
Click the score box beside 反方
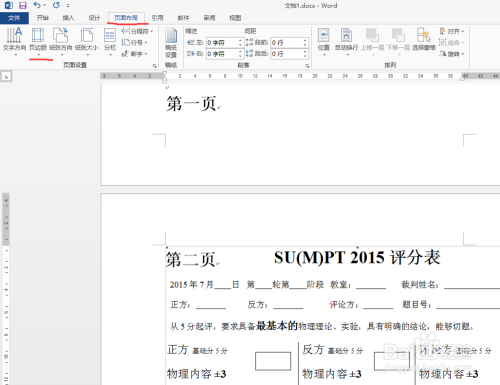pyautogui.click(x=392, y=361)
